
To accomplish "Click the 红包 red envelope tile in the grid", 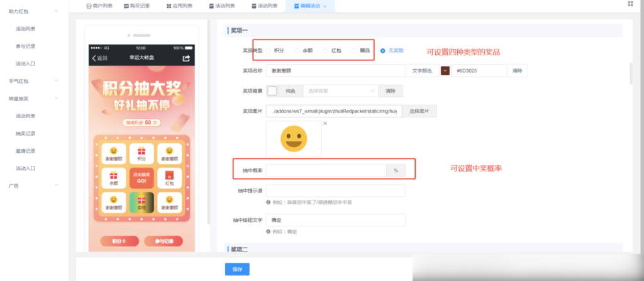I will [169, 178].
